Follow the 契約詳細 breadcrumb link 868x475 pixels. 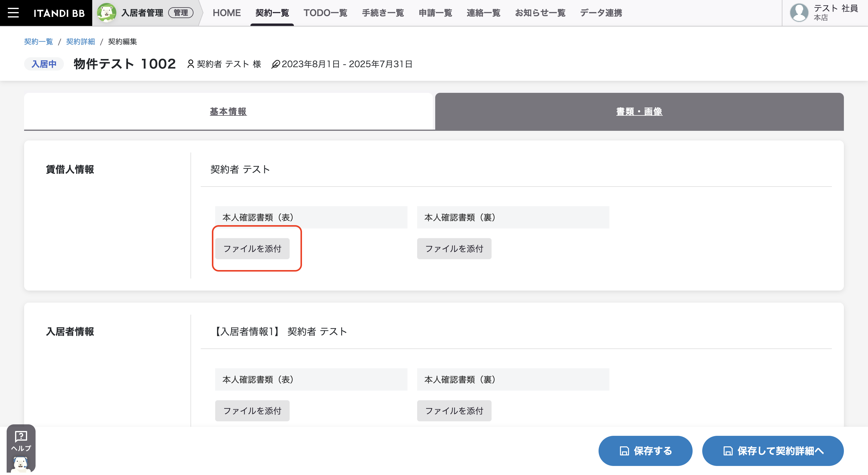80,41
